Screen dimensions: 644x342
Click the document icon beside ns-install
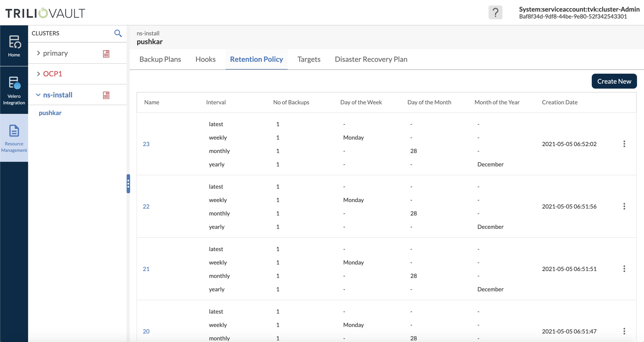click(106, 95)
